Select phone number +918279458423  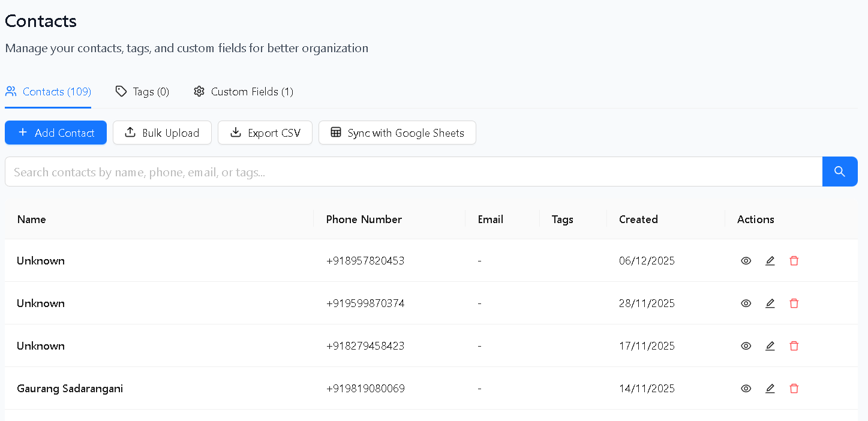point(365,346)
